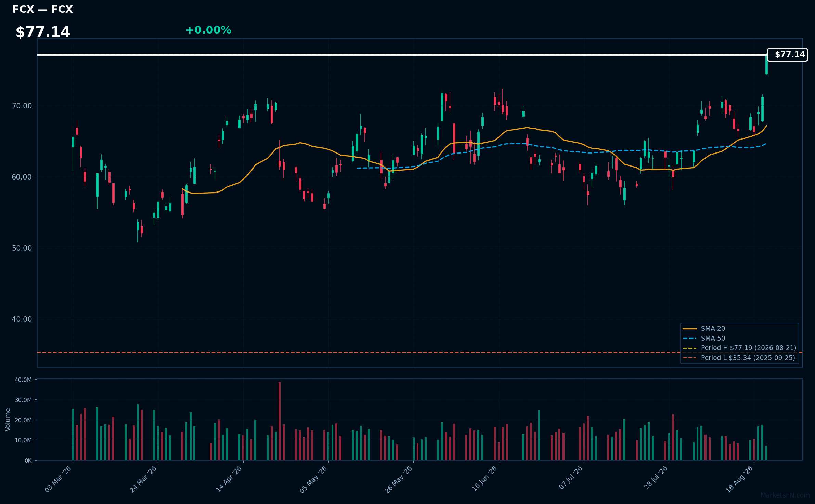Click the large $77.14 price heading

click(43, 32)
